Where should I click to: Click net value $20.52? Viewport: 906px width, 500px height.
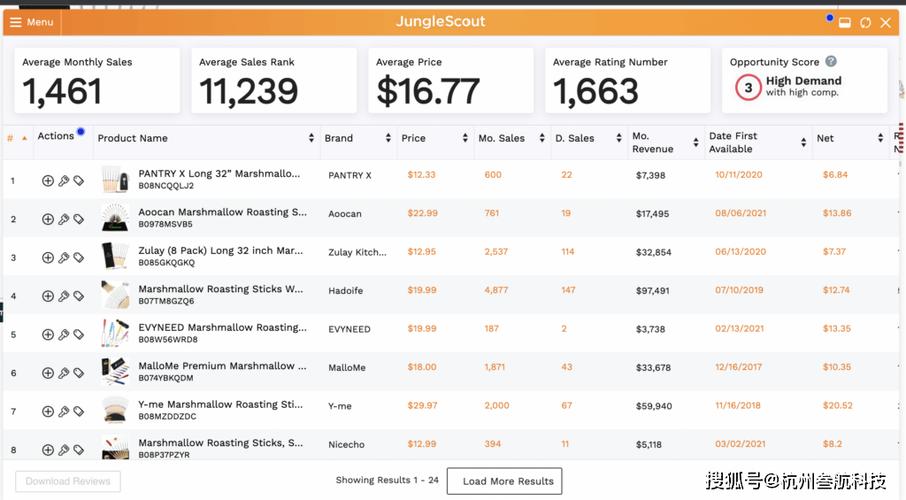click(x=838, y=406)
